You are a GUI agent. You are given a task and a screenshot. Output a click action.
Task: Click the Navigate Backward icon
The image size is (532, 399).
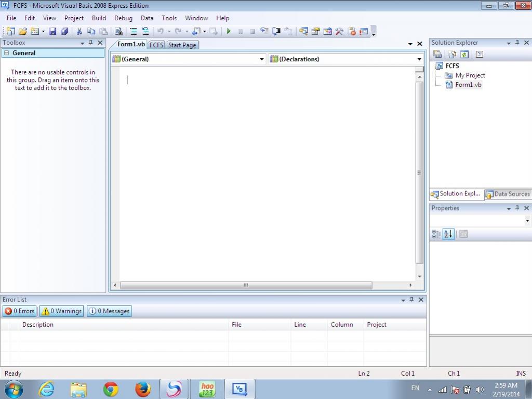(196, 31)
